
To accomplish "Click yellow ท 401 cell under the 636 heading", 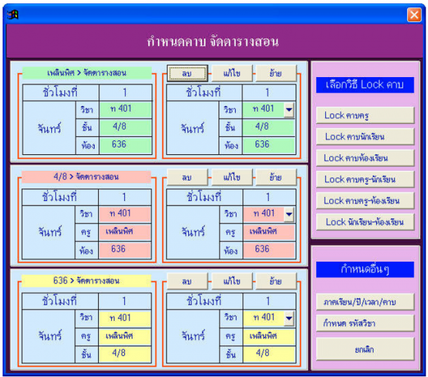I will tap(125, 318).
